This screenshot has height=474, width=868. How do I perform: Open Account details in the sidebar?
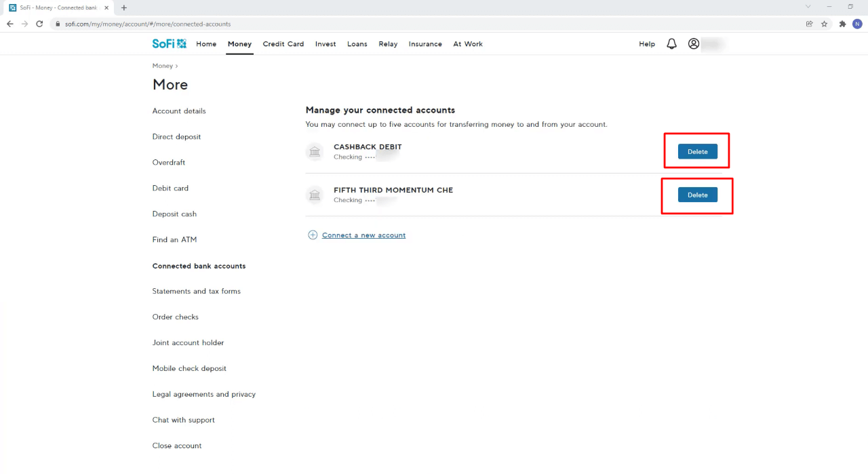179,111
